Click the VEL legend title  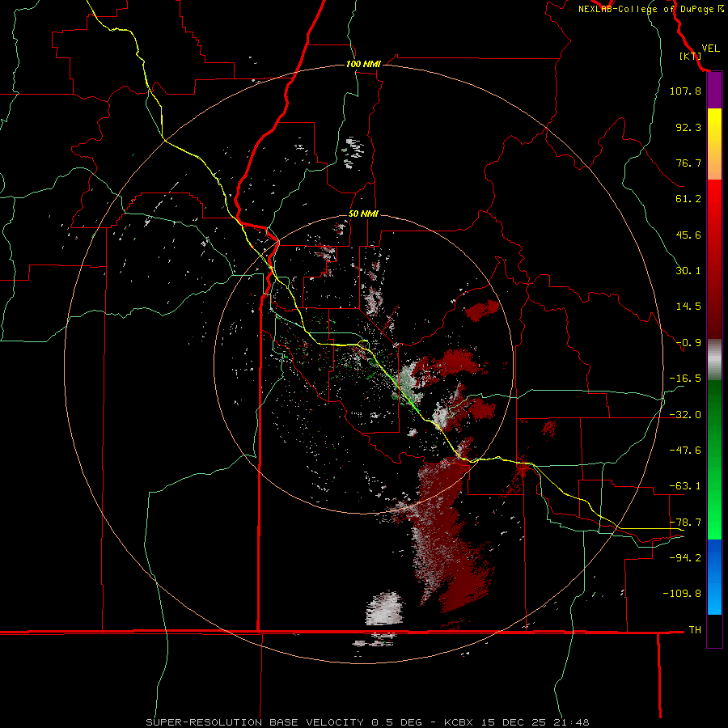710,49
